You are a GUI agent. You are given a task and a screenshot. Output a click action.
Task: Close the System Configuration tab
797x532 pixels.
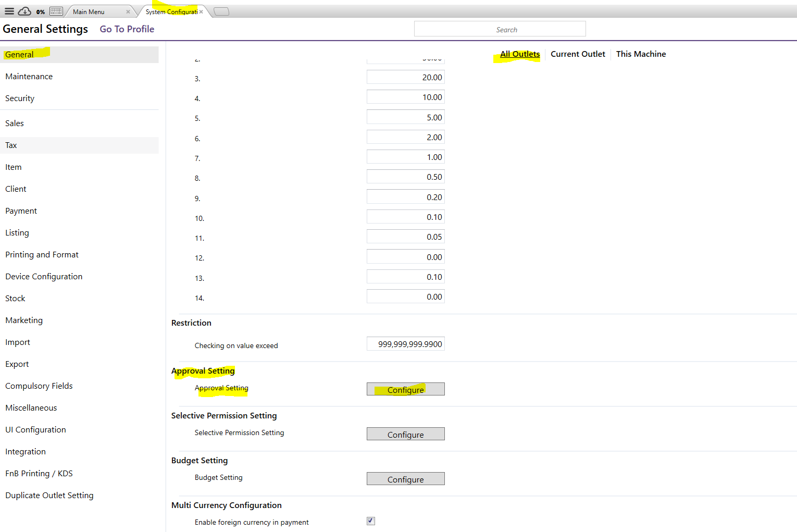coord(201,12)
